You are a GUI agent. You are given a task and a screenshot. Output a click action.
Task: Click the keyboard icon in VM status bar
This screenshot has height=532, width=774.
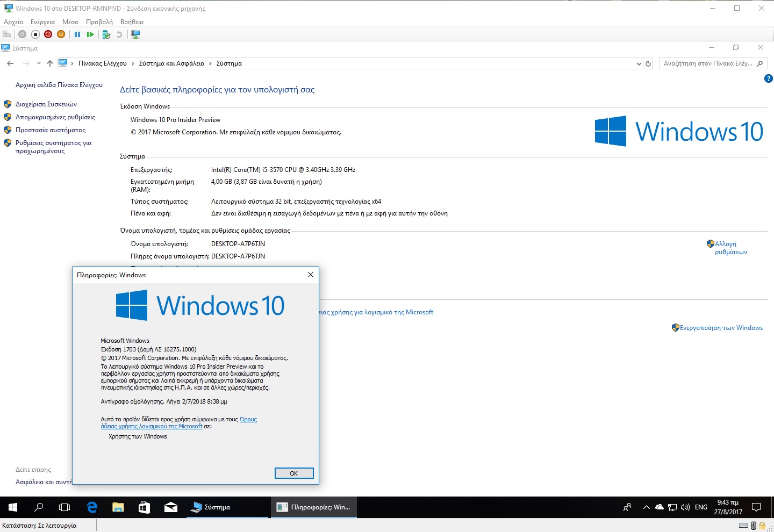pos(743,526)
